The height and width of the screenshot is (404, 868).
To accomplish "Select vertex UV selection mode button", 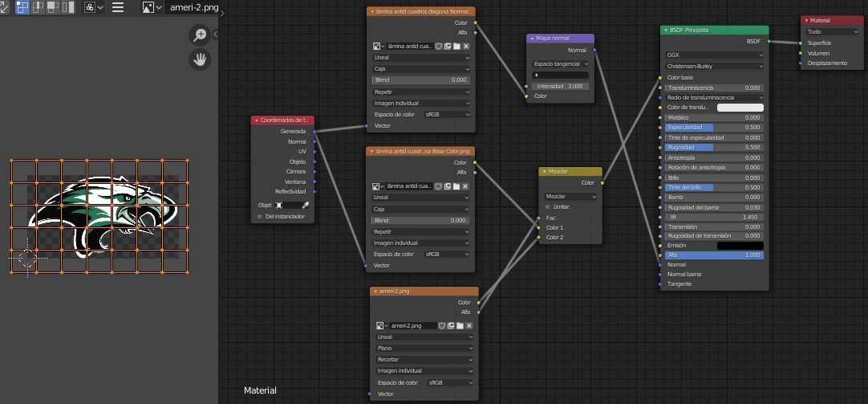I will 22,7.
